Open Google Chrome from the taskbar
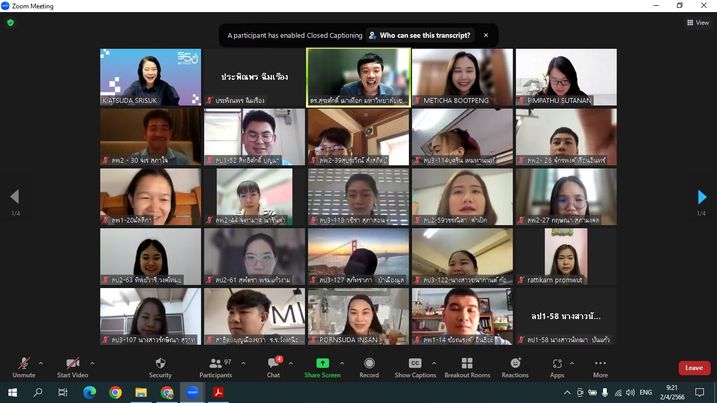Viewport: 717px width, 403px height. 115,393
